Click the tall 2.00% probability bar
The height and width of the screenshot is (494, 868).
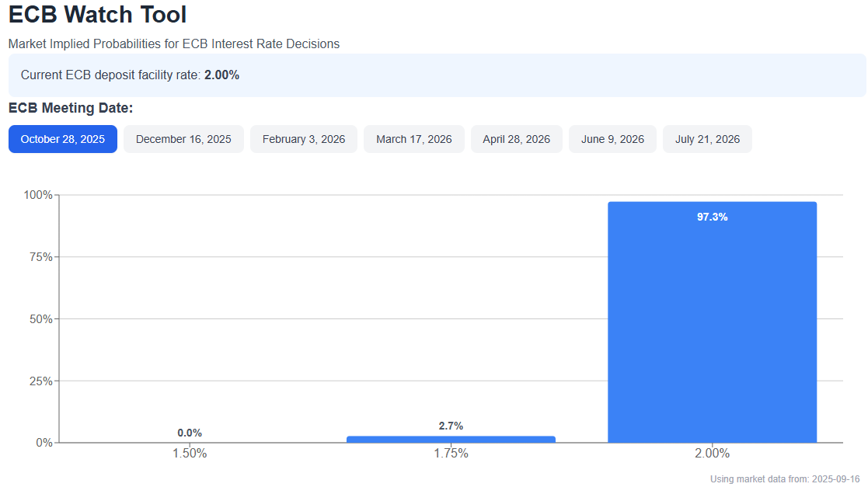712,326
